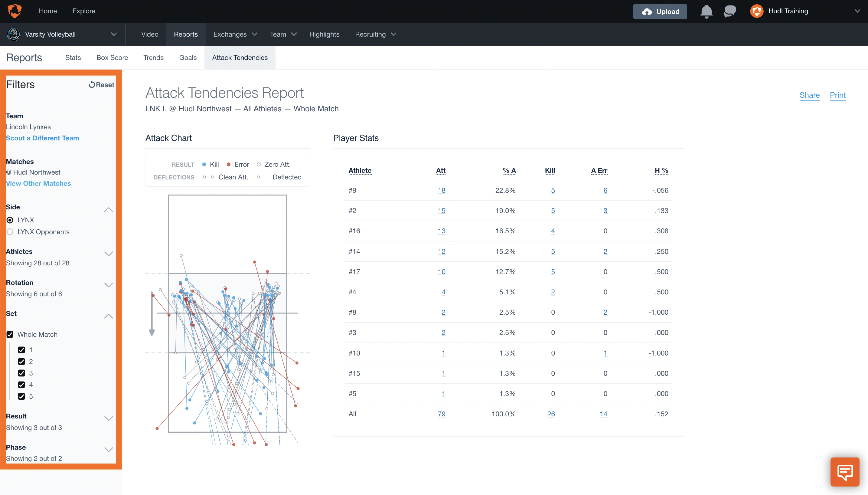Image resolution: width=868 pixels, height=495 pixels.
Task: Click the Share link
Action: tap(809, 95)
